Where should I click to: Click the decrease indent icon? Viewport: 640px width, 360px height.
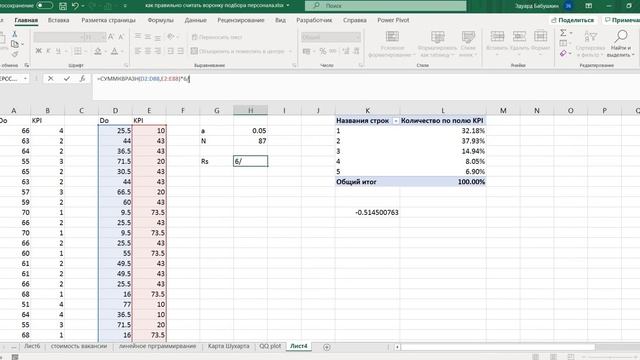171,51
